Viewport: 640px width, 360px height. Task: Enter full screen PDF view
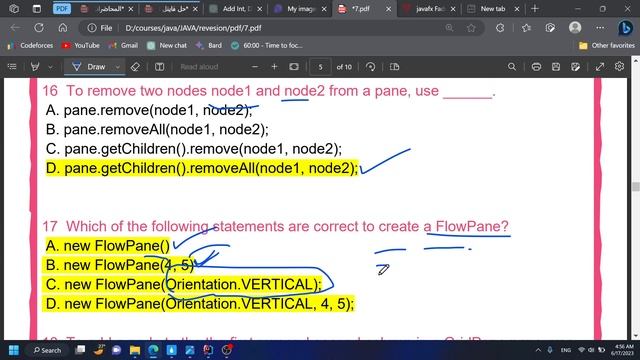[x=600, y=67]
